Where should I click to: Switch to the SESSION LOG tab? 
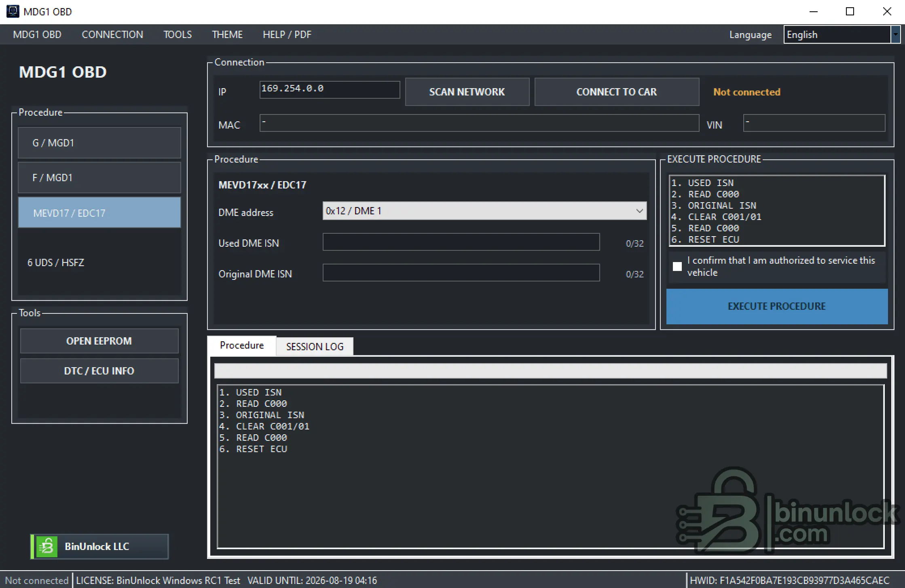(x=315, y=347)
